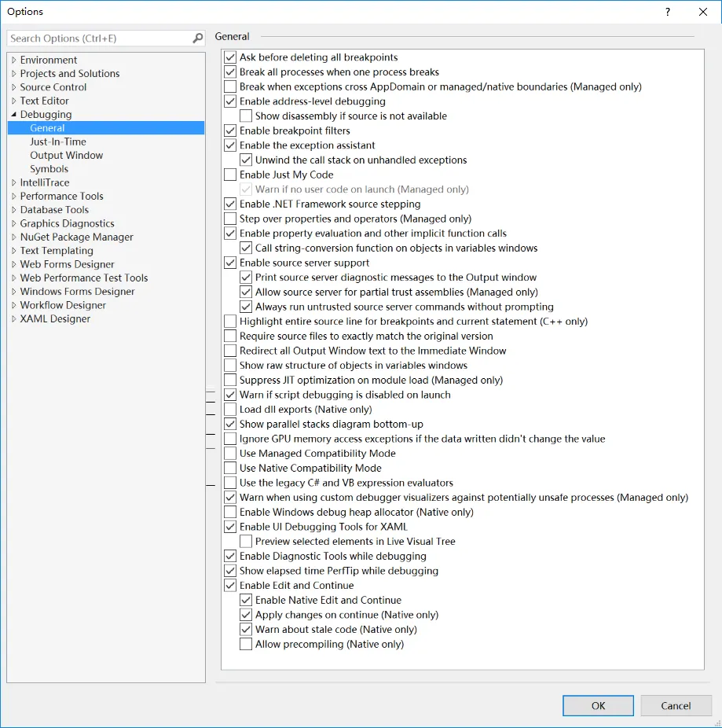722x728 pixels.
Task: Select General under Debugging
Action: [x=47, y=127]
